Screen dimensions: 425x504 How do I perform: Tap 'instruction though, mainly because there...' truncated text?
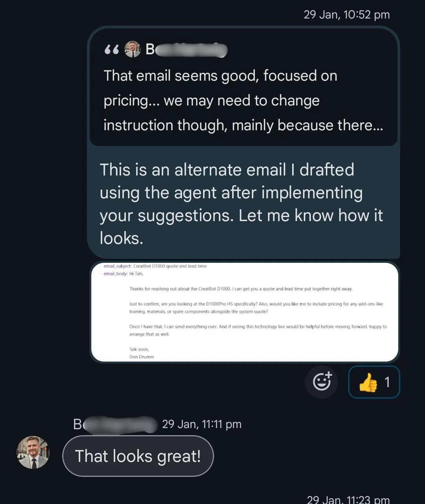click(243, 125)
